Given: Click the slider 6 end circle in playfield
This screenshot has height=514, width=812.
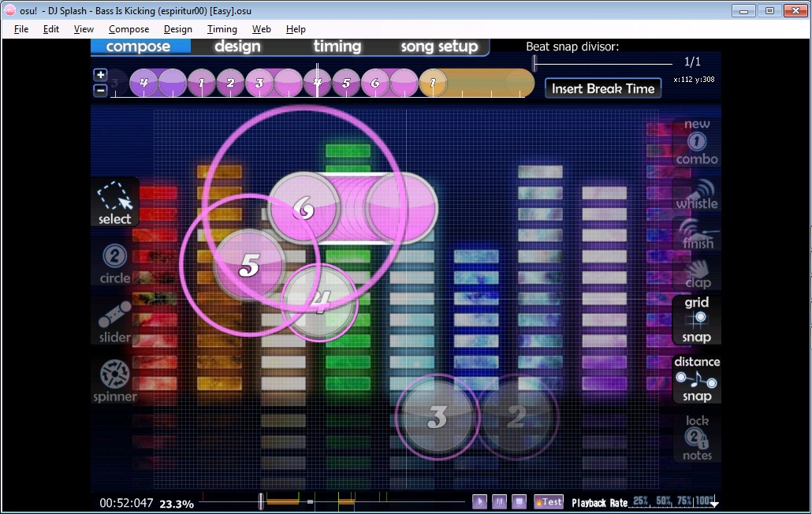Looking at the screenshot, I should point(402,208).
